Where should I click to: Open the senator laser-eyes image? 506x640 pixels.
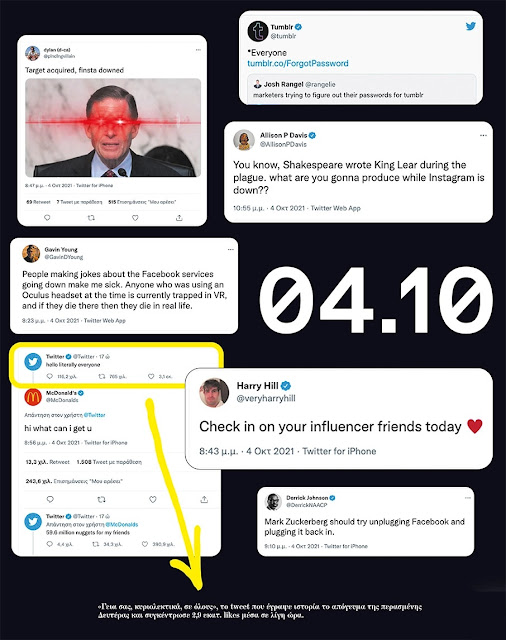pos(113,127)
